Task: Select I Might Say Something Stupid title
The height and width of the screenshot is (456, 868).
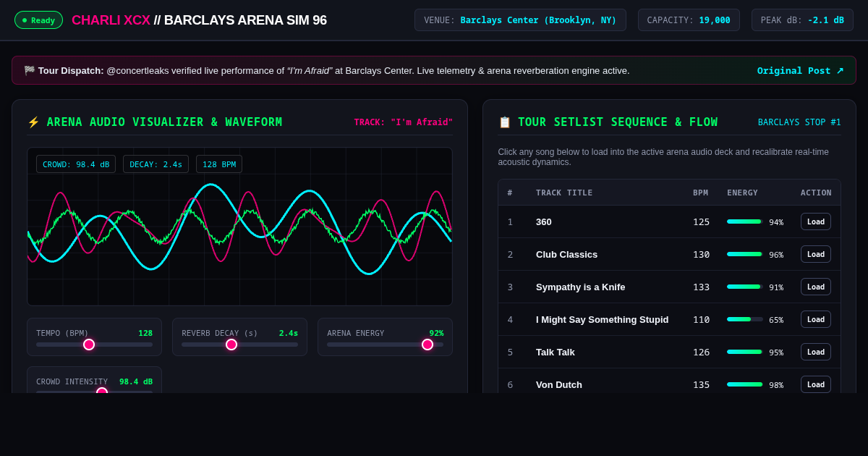Action: [x=603, y=319]
